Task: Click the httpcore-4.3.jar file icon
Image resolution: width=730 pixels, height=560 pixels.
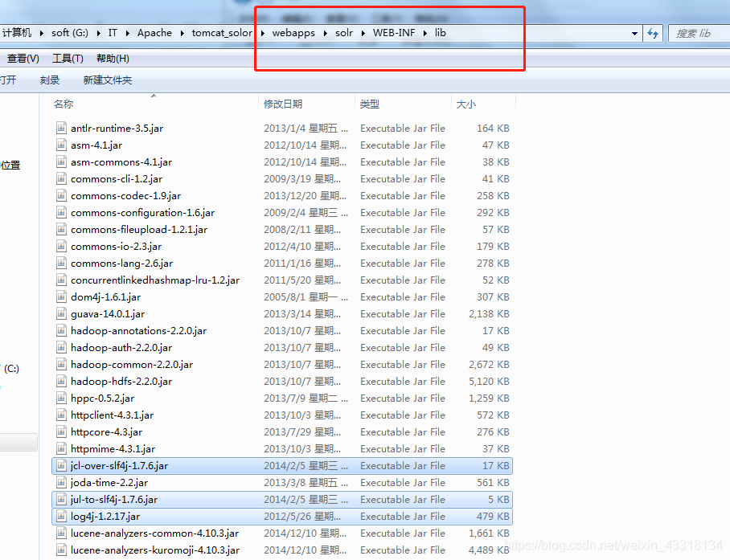Action: [x=61, y=432]
